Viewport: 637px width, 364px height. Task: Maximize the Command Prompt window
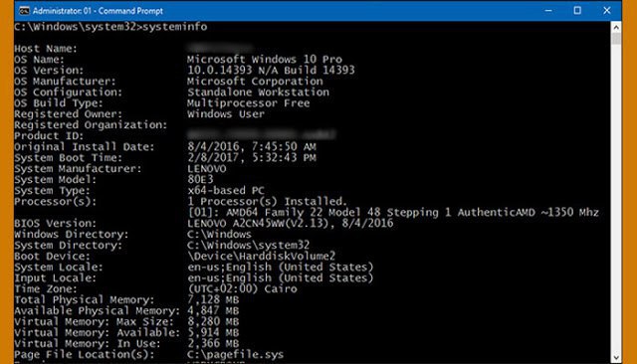577,11
